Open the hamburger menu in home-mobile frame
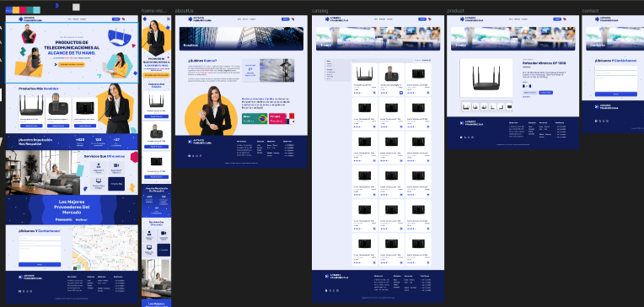Image resolution: width=644 pixels, height=307 pixels. pyautogui.click(x=169, y=18)
